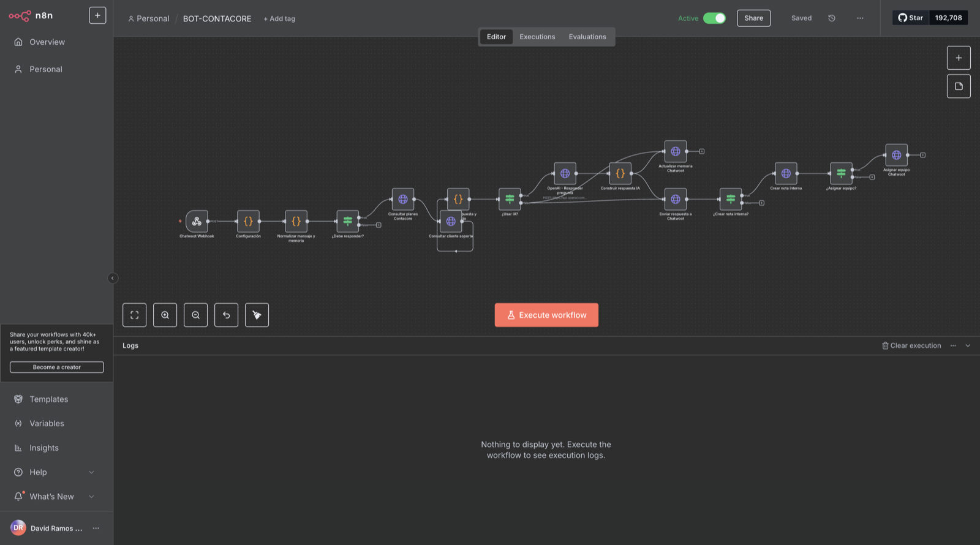This screenshot has width=980, height=545.
Task: Open the ¿Usar IA? IF node
Action: coord(510,199)
